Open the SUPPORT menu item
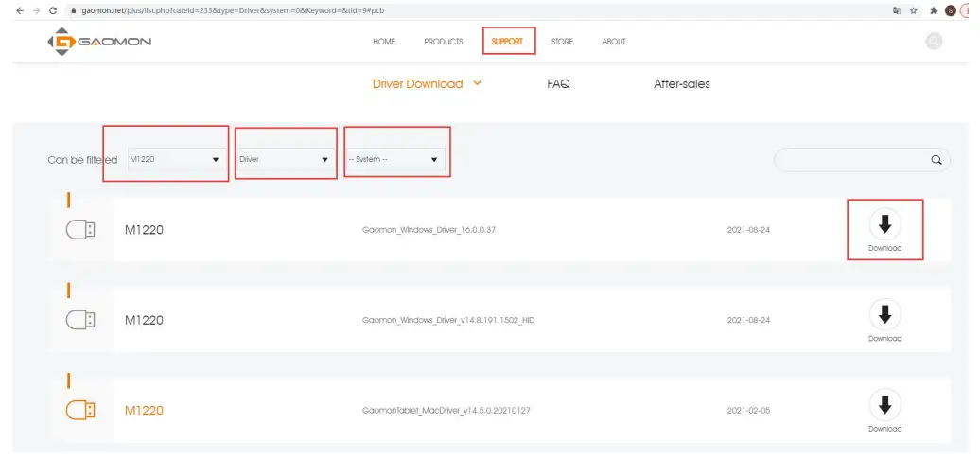980x460 pixels. 507,42
